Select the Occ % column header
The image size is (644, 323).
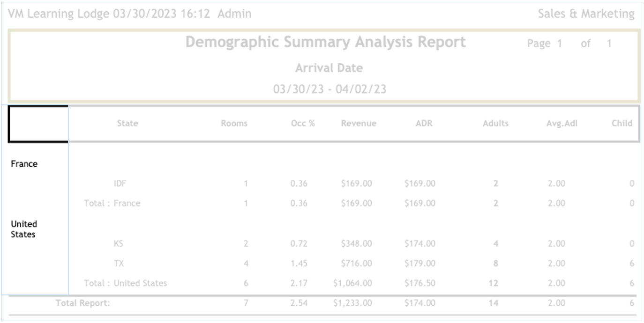[303, 124]
